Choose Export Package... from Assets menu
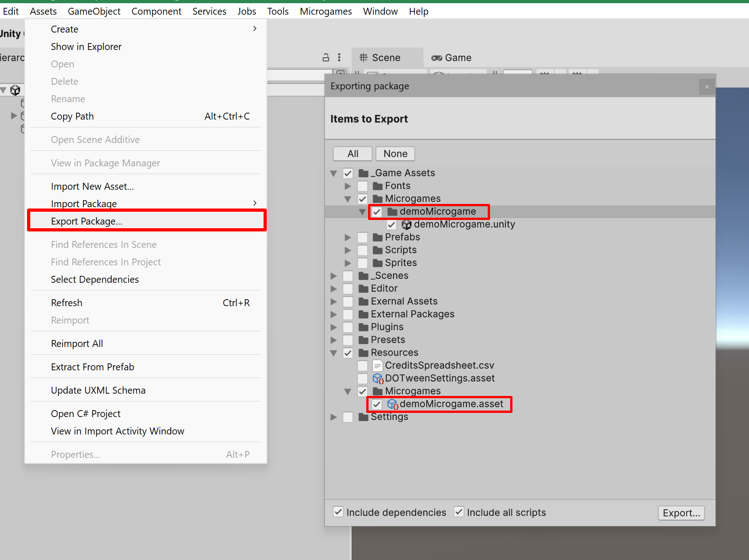749x560 pixels. (146, 221)
